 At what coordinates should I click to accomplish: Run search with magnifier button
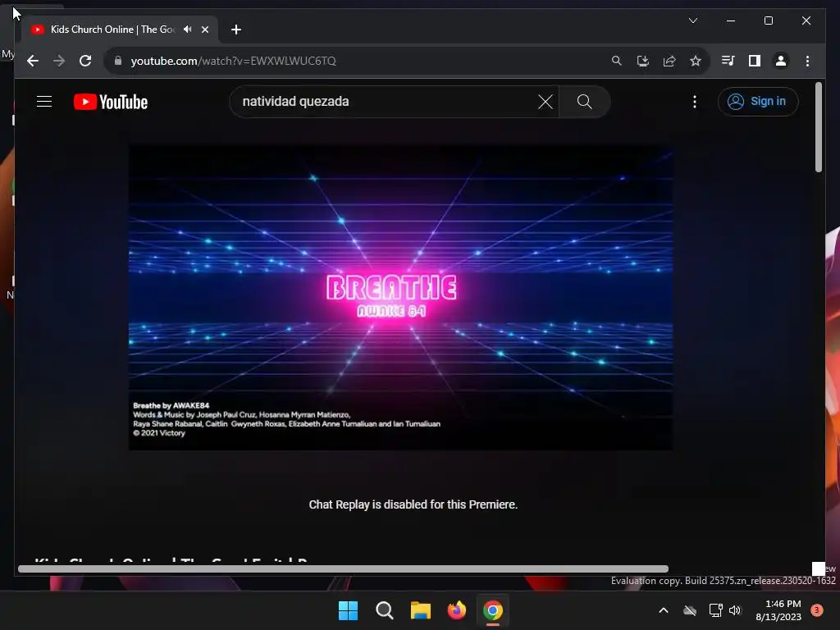(584, 102)
